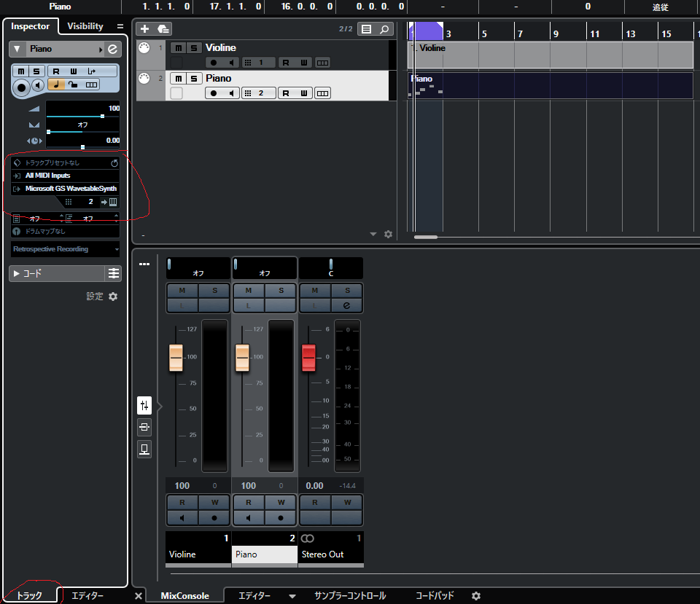700x604 pixels.
Task: Enable Inspector record enable round button
Action: [21, 87]
